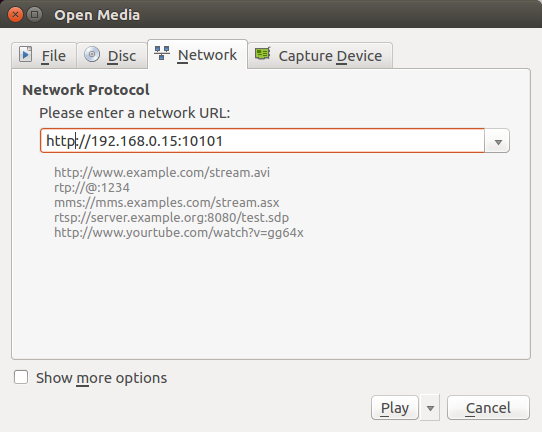
Task: Click the stream.avi example URL text
Action: point(162,172)
